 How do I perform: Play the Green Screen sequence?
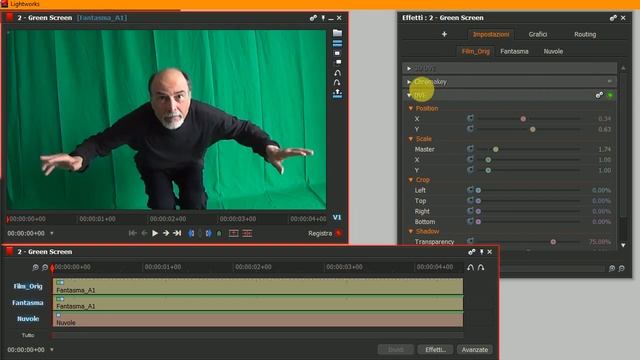tap(155, 233)
